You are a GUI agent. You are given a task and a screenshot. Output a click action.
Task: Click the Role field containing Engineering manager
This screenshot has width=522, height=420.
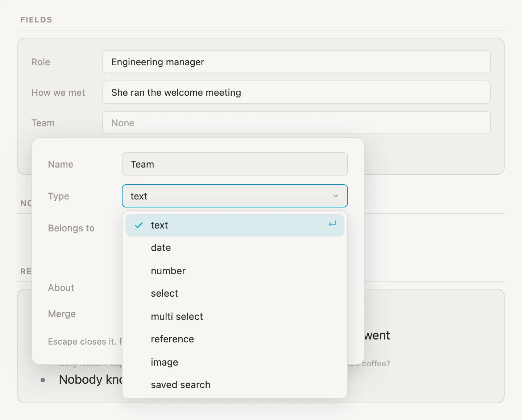click(297, 62)
